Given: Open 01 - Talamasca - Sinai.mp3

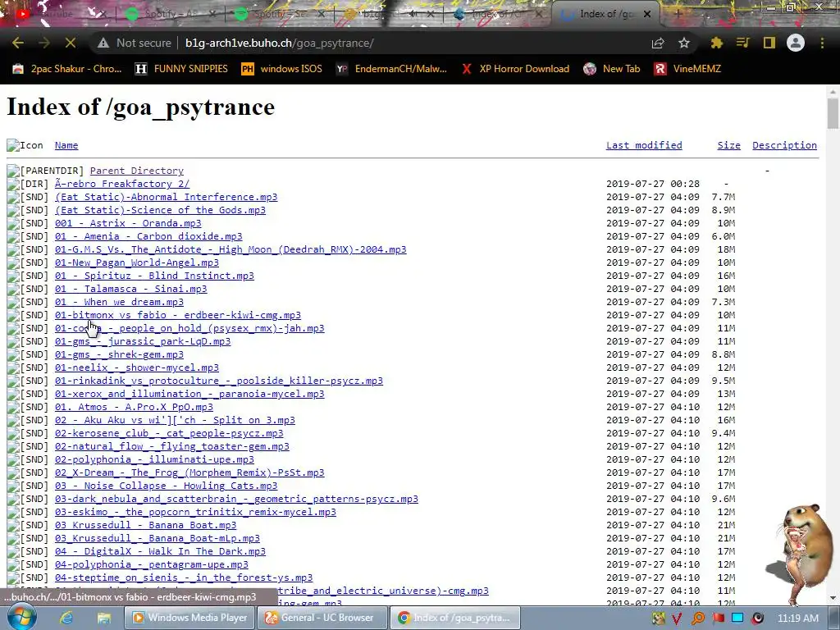Looking at the screenshot, I should pyautogui.click(x=130, y=289).
